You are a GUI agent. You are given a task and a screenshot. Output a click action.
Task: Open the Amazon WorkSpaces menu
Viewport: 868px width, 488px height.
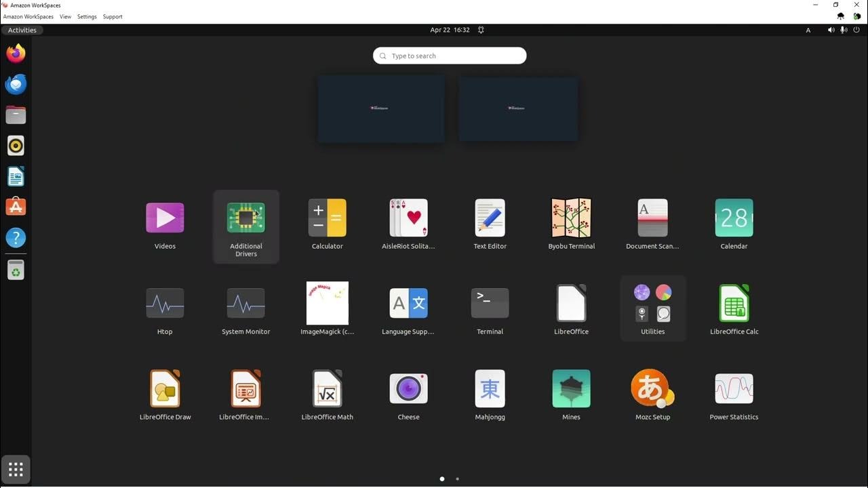pyautogui.click(x=28, y=16)
